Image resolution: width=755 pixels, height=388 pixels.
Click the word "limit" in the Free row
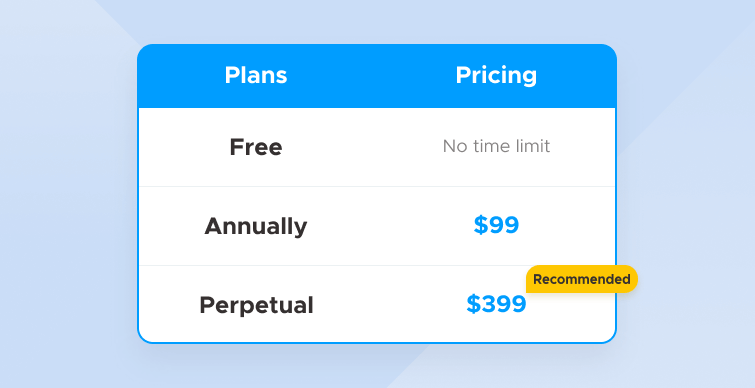[x=532, y=146]
